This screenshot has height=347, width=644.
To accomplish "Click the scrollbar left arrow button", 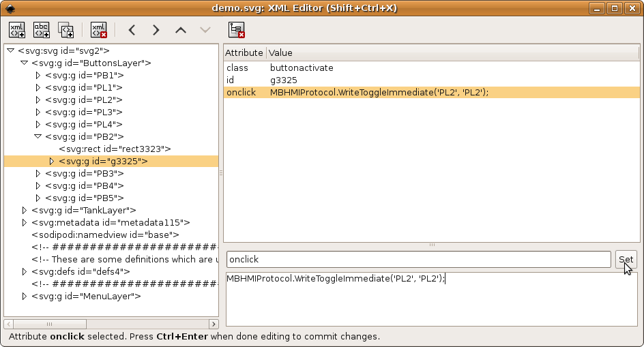I will [9, 324].
